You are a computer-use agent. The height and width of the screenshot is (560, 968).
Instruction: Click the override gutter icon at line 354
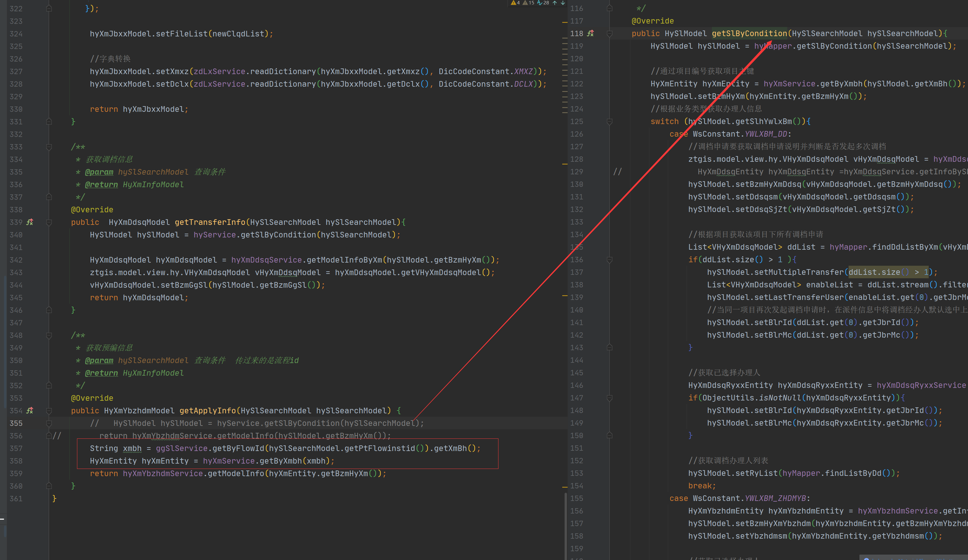(x=30, y=411)
